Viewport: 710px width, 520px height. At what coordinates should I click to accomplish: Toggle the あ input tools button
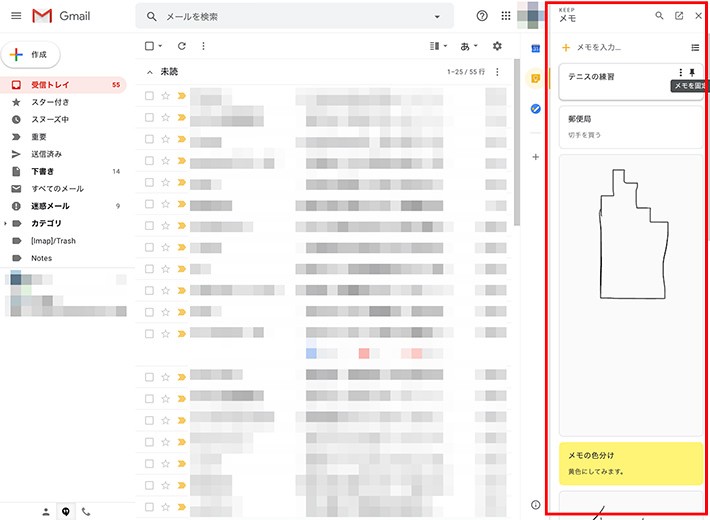pyautogui.click(x=465, y=46)
